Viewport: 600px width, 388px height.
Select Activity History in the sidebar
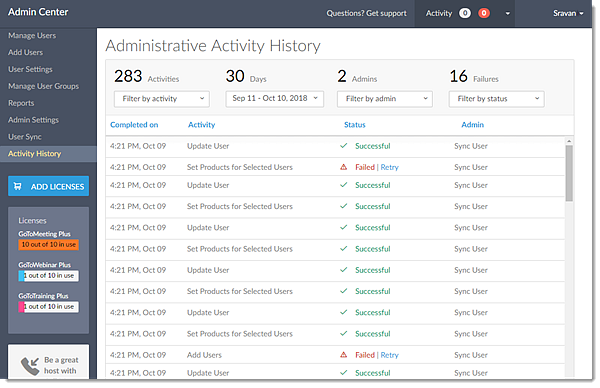click(48, 154)
